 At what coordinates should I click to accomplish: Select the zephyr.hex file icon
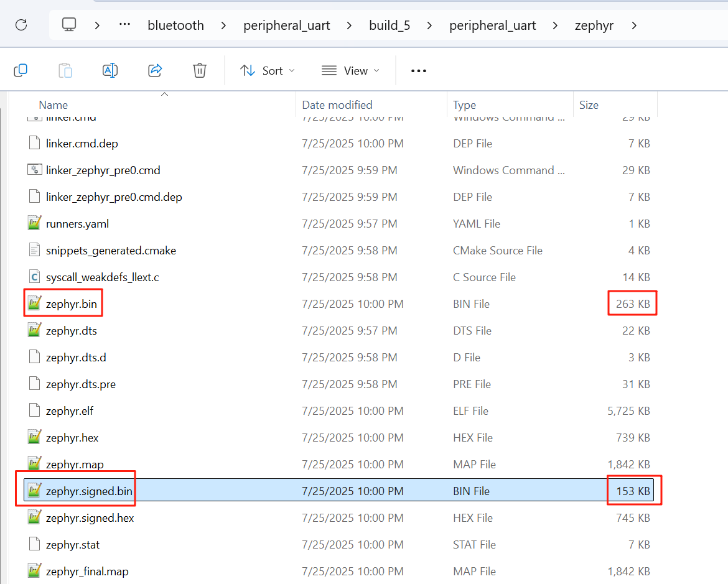34,437
